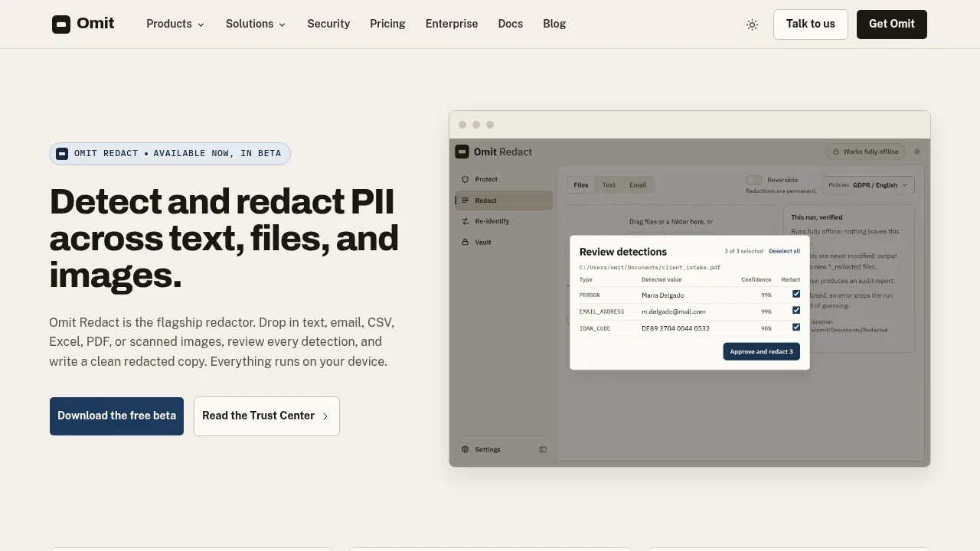Click the 3 of 3 selected text

point(743,251)
